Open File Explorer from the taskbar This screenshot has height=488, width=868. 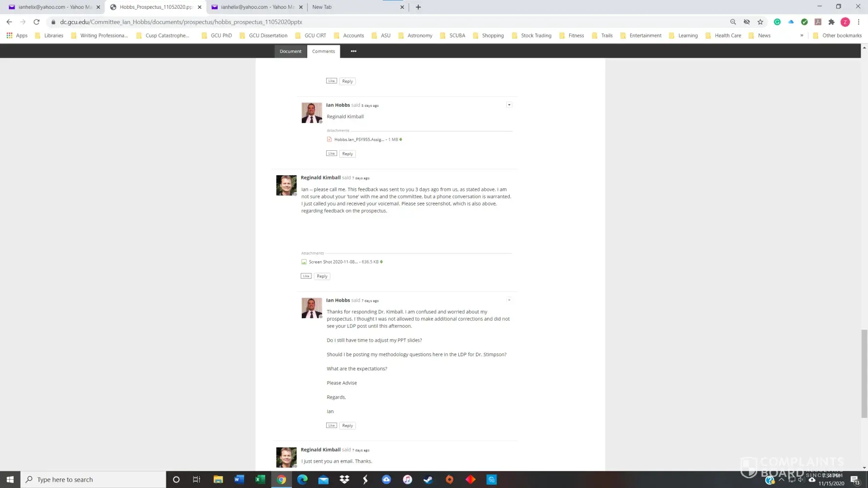(x=218, y=480)
